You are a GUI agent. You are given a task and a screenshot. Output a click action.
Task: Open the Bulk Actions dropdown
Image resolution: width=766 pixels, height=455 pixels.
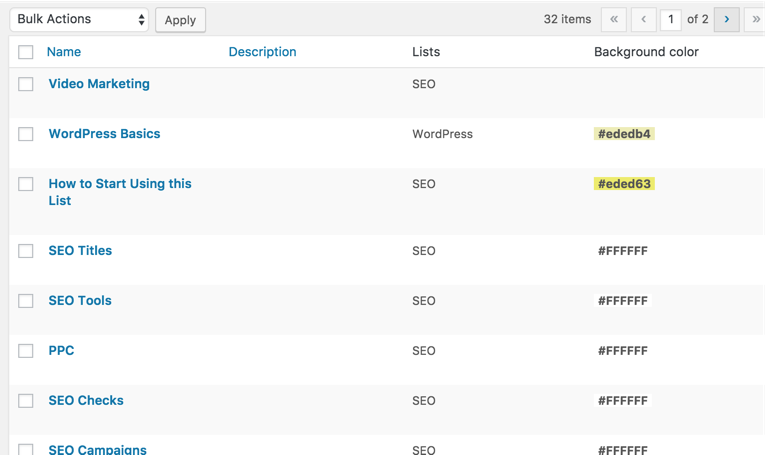(x=79, y=20)
